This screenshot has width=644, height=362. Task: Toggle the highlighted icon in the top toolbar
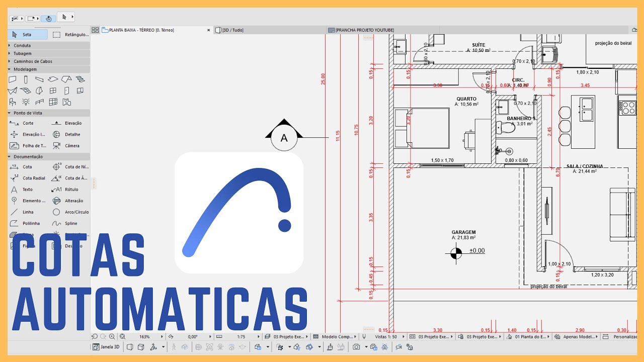[48, 19]
